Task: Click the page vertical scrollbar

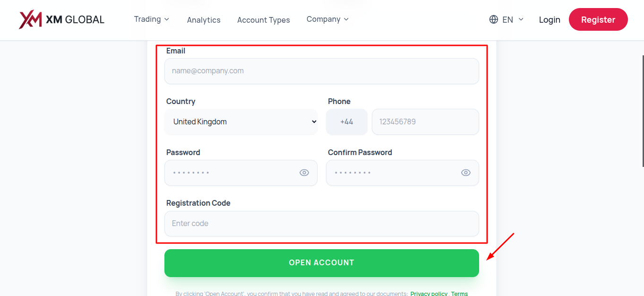Action: pyautogui.click(x=643, y=111)
